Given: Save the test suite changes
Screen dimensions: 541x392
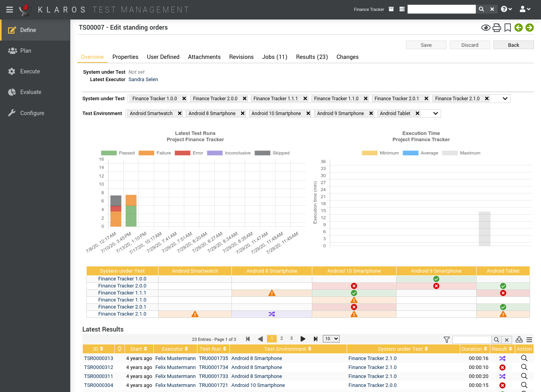Looking at the screenshot, I should 426,45.
